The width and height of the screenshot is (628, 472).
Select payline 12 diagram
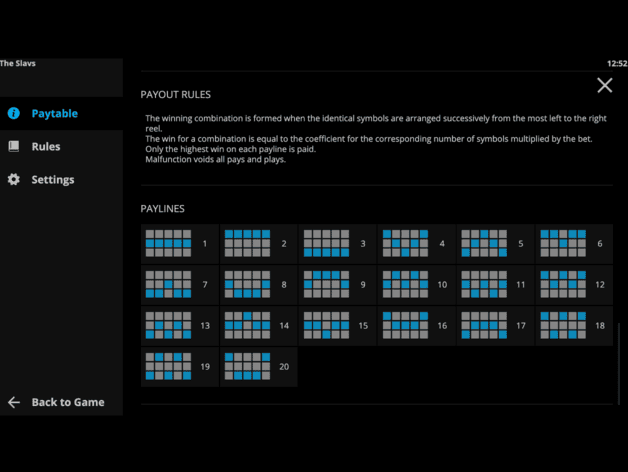563,284
